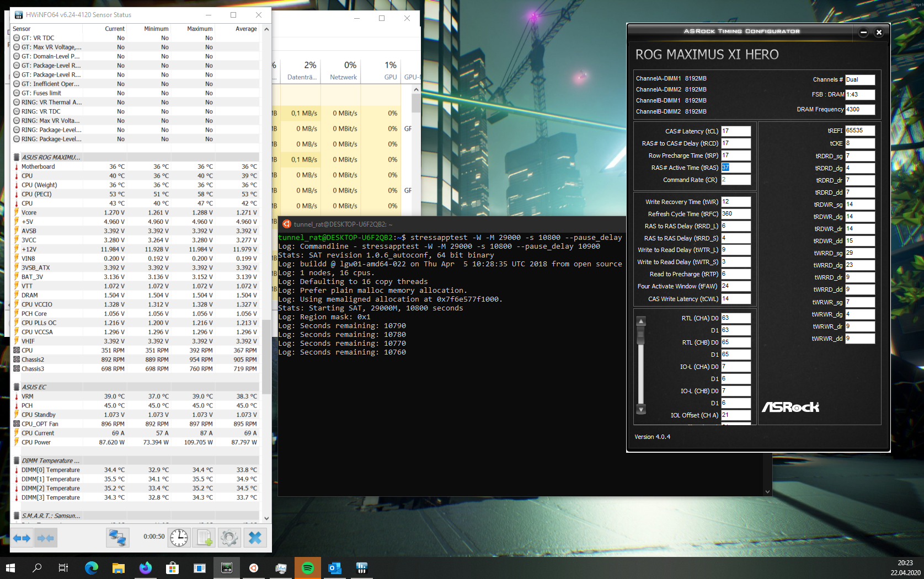Open Task View from the taskbar
Screen dimensions: 924x579
click(x=63, y=568)
